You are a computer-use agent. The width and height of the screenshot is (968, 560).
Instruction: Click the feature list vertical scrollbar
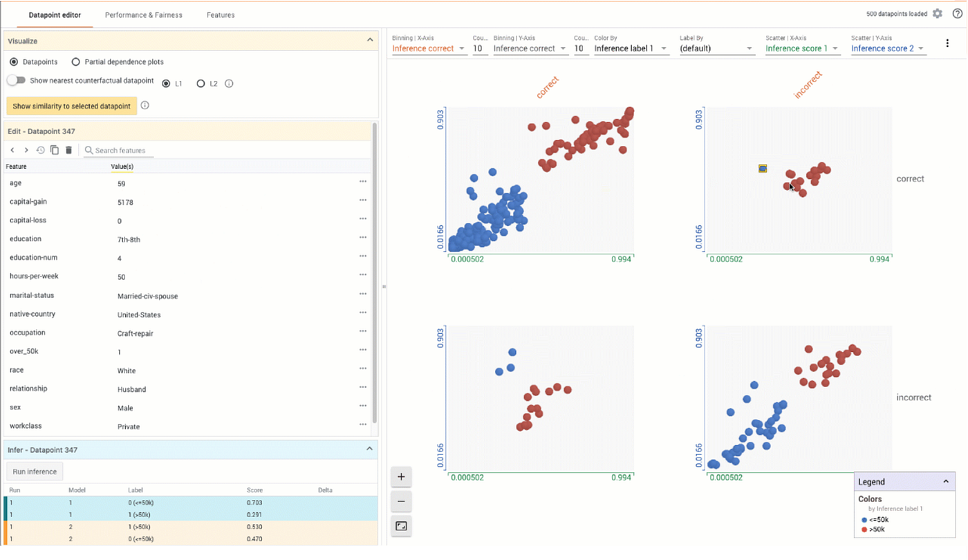pyautogui.click(x=375, y=273)
